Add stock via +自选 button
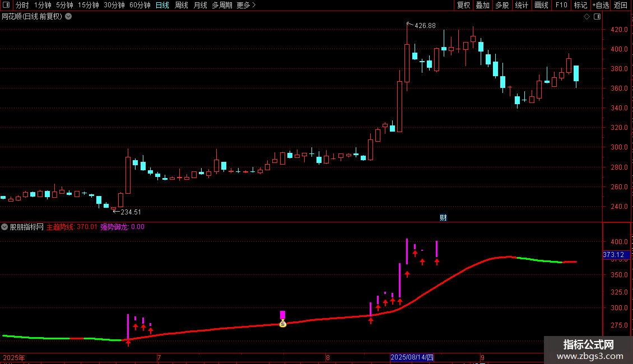633x364 pixels. coord(601,5)
